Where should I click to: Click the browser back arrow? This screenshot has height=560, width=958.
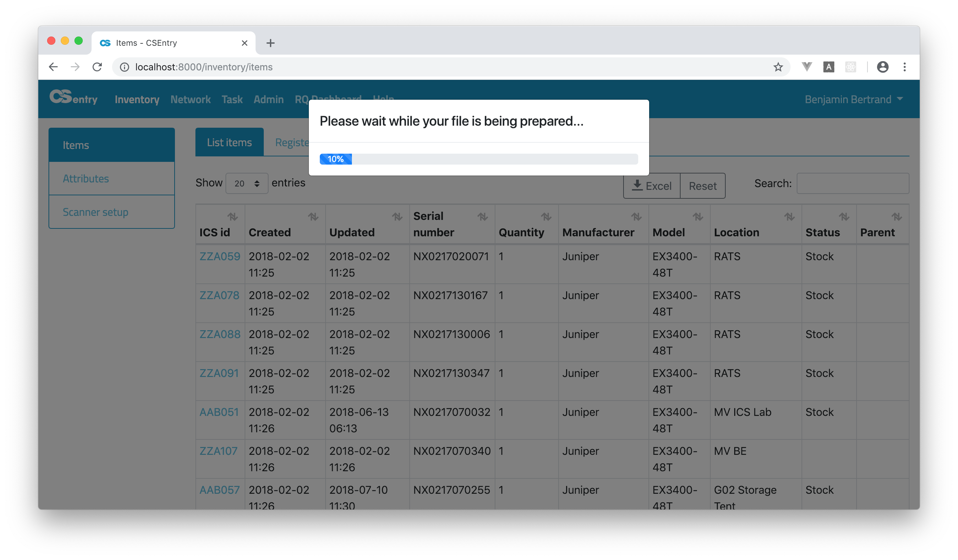tap(53, 67)
